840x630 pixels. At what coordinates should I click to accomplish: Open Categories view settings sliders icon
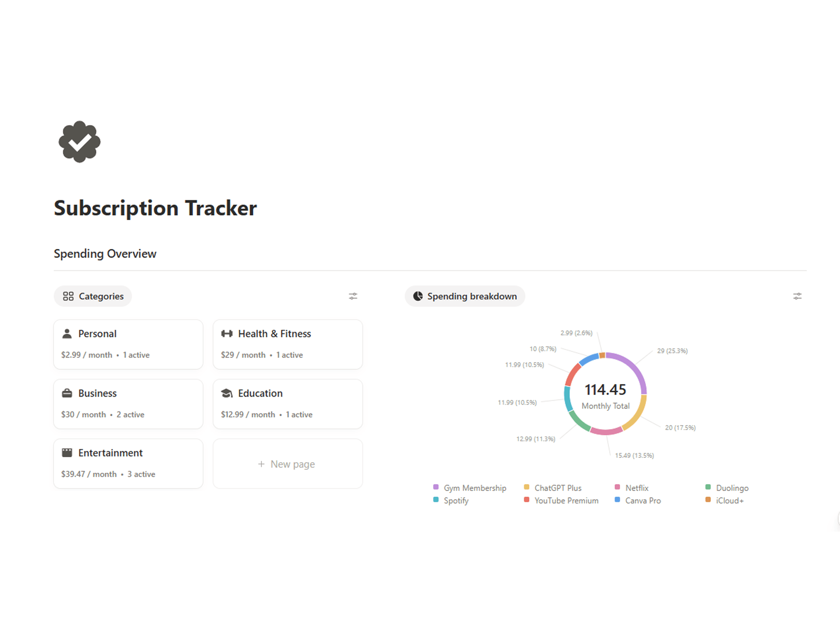tap(353, 296)
